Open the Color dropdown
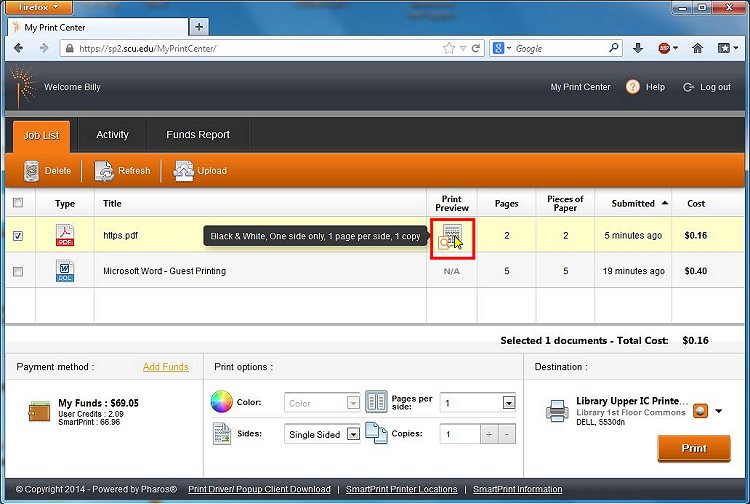Screen dimensions: 750x504 (x=322, y=403)
